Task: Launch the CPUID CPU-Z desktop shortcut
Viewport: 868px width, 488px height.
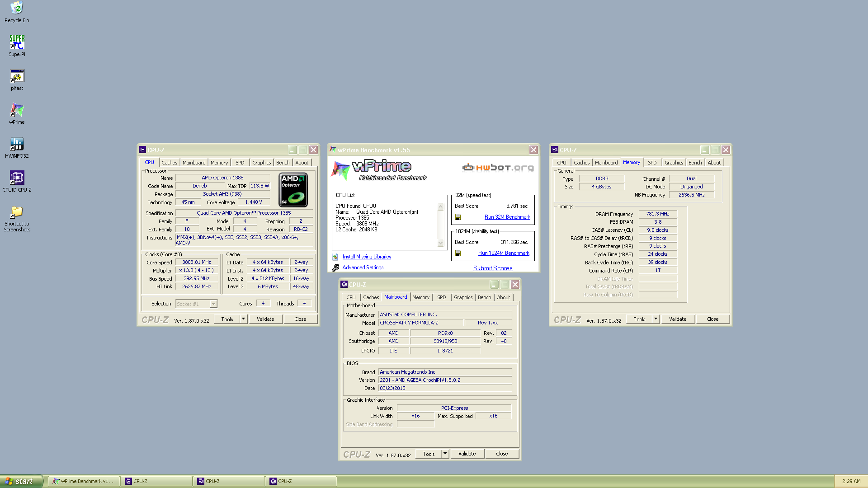Action: point(17,178)
